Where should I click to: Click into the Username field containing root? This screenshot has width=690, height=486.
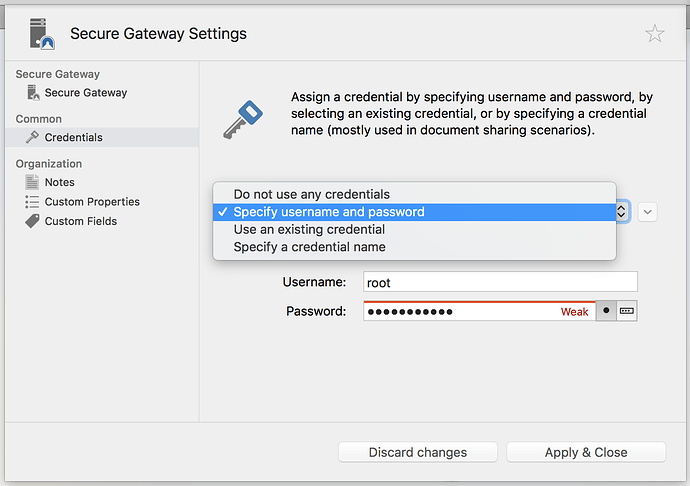(500, 283)
